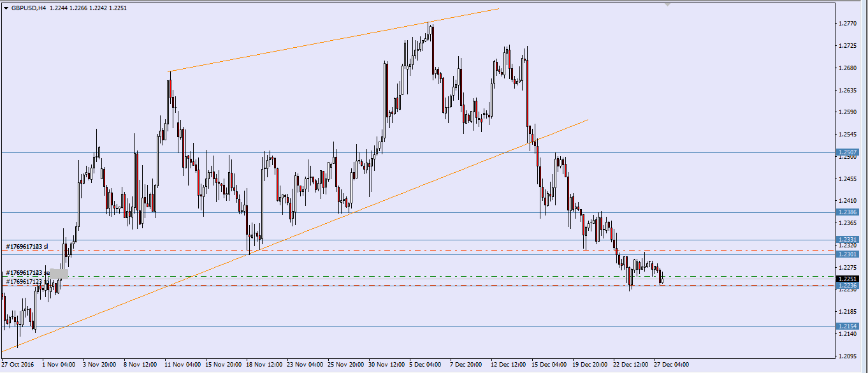Click the 1.2545 price scale value

[x=848, y=135]
